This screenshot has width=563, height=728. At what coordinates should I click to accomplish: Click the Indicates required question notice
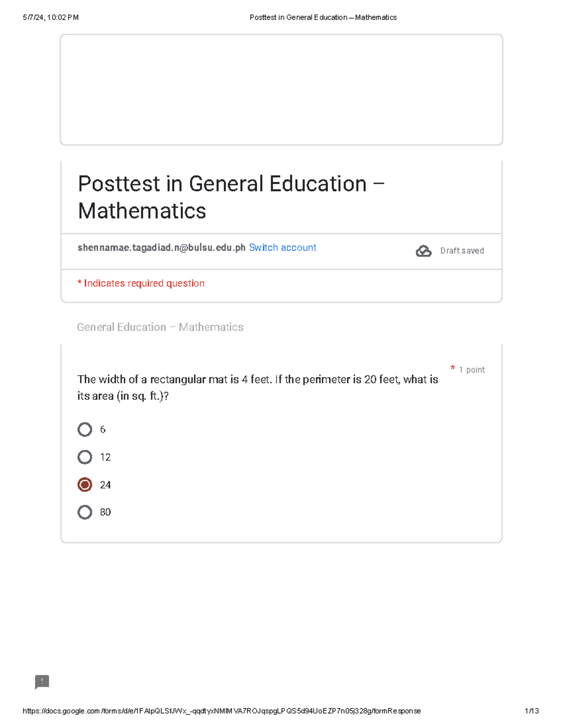[x=141, y=283]
